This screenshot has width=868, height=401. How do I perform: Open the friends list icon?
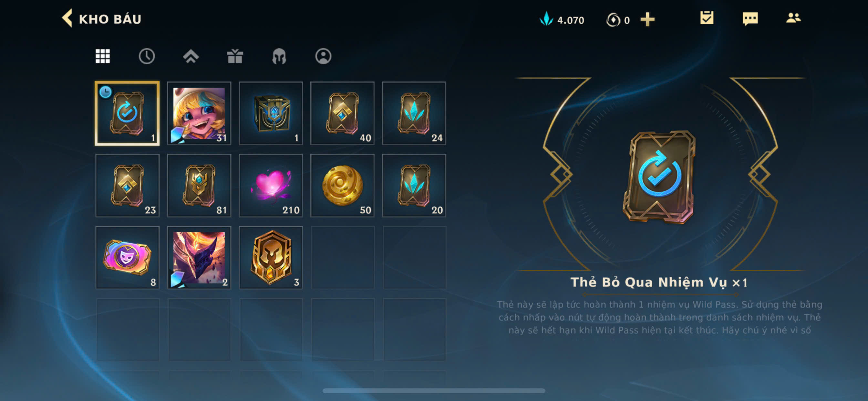[x=793, y=18]
